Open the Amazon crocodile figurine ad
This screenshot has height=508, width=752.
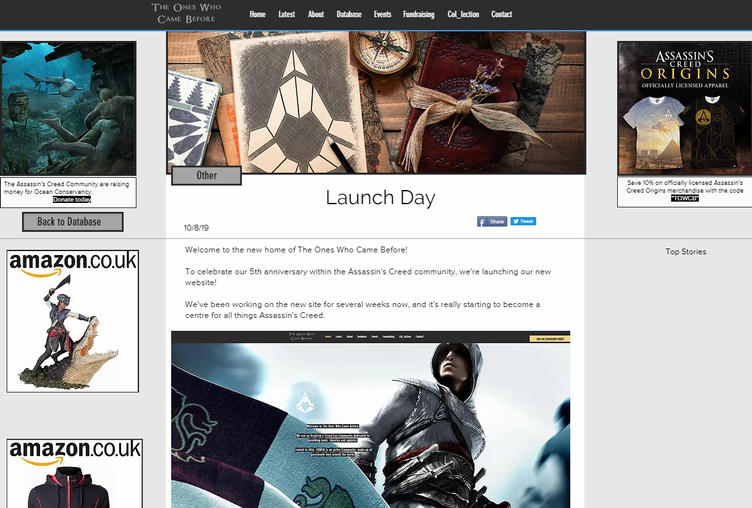coord(72,321)
